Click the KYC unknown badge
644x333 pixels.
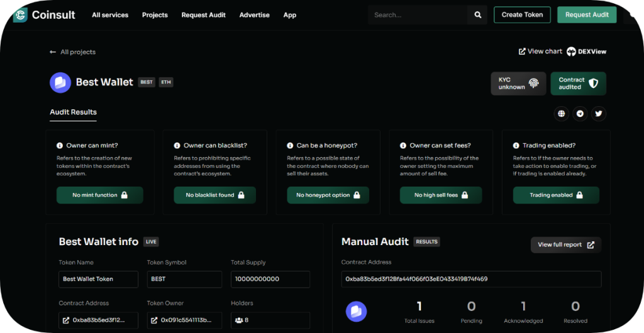tap(518, 84)
